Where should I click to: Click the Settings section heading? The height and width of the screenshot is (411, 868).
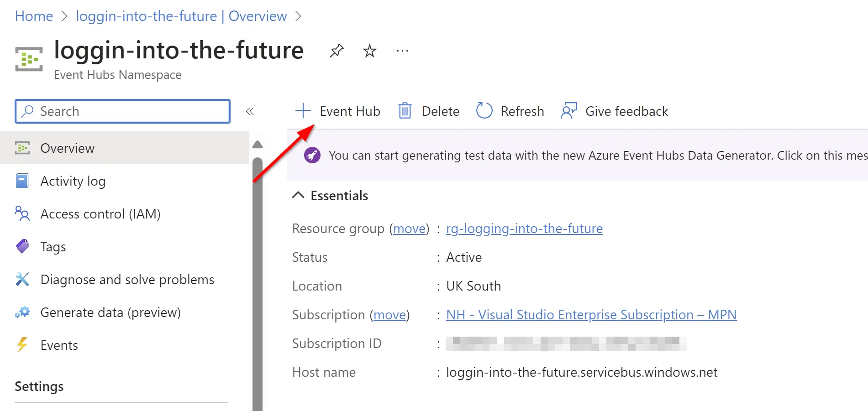pyautogui.click(x=39, y=386)
